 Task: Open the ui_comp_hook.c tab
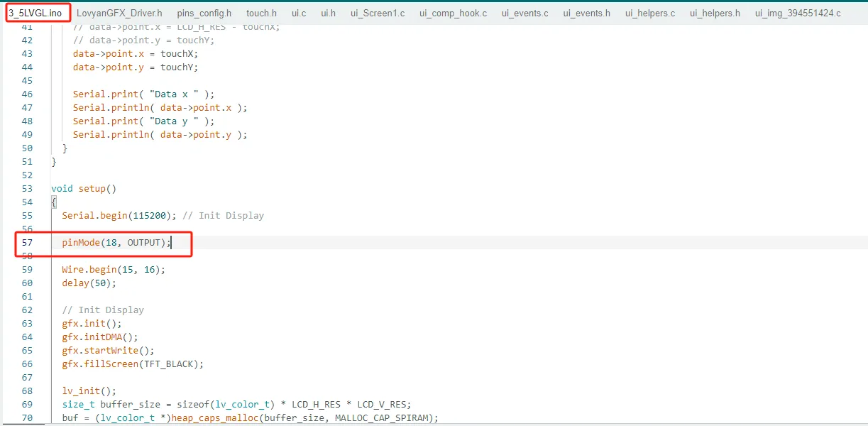tap(453, 13)
